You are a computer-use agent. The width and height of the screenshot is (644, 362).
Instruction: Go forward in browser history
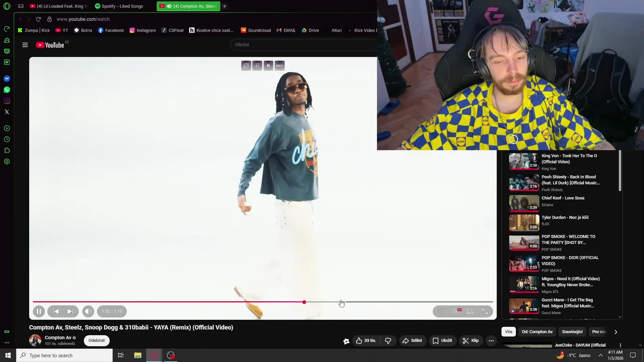[x=29, y=19]
